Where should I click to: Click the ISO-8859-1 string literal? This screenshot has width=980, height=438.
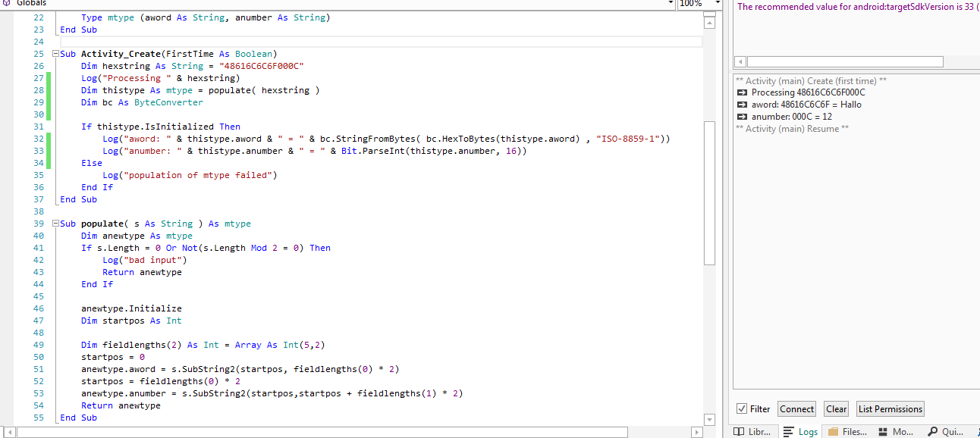[628, 139]
